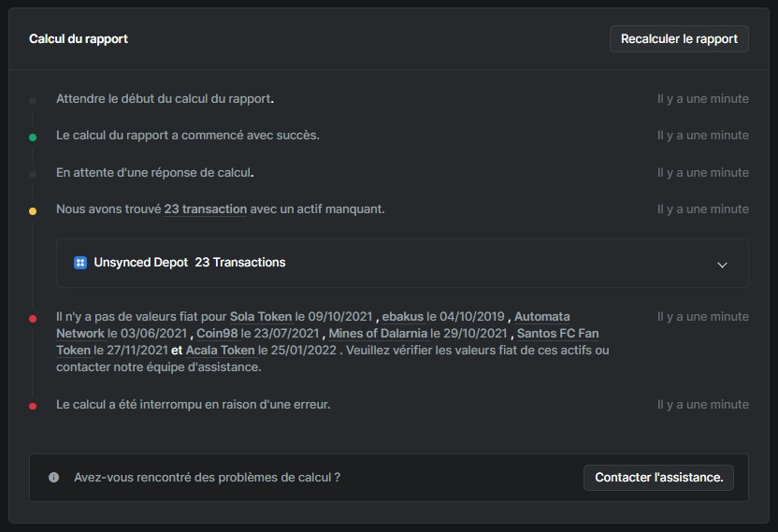Click the 'Calcul du rapport' heading
This screenshot has height=532, width=778.
click(x=79, y=39)
